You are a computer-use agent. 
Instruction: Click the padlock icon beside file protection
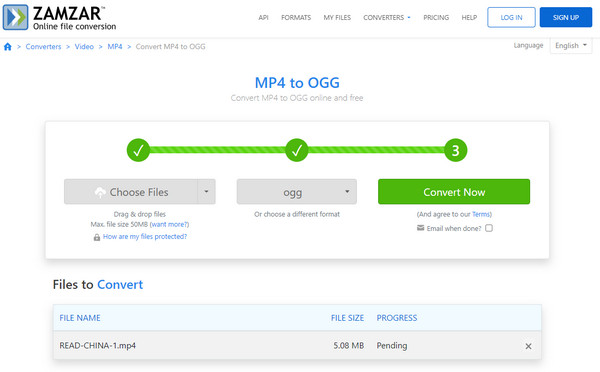click(x=97, y=237)
